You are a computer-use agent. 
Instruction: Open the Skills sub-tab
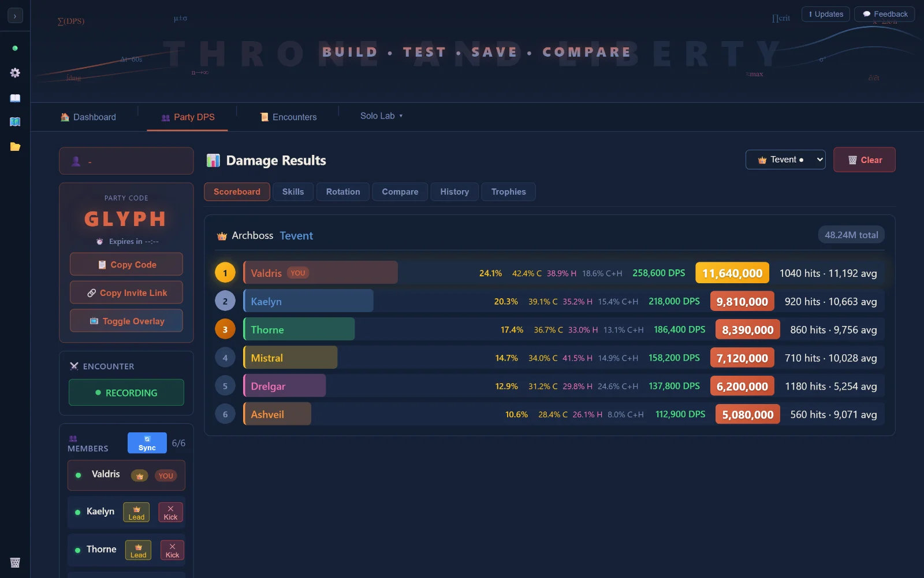pos(293,192)
